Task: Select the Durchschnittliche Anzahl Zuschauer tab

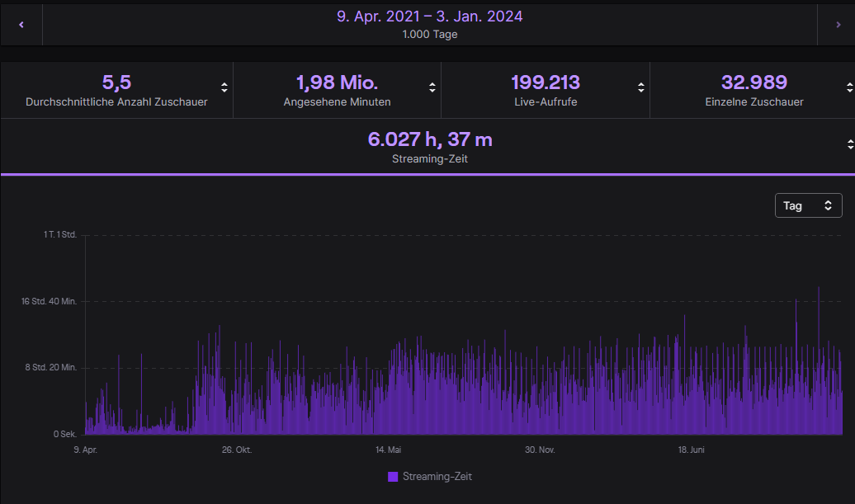Action: pos(116,90)
